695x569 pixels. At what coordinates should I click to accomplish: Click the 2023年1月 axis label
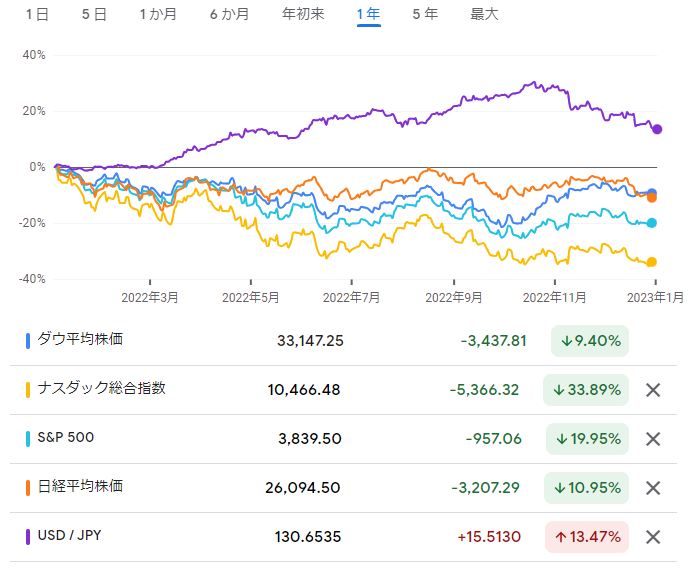pos(655,297)
